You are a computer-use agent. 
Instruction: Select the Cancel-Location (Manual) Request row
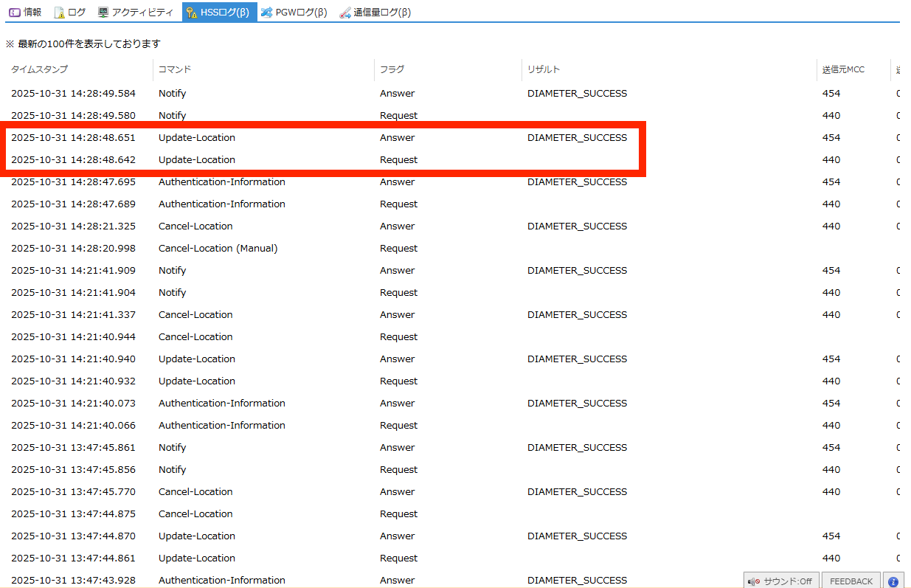[218, 249]
